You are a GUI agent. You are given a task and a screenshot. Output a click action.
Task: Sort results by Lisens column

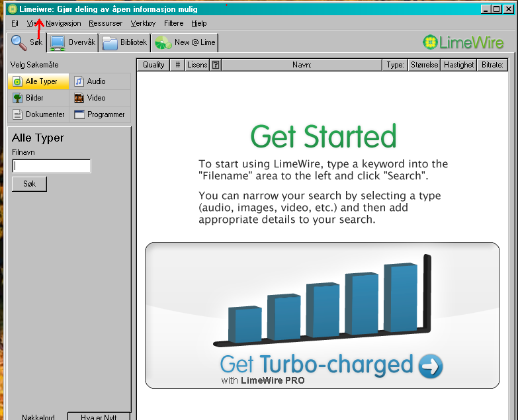[x=197, y=65]
